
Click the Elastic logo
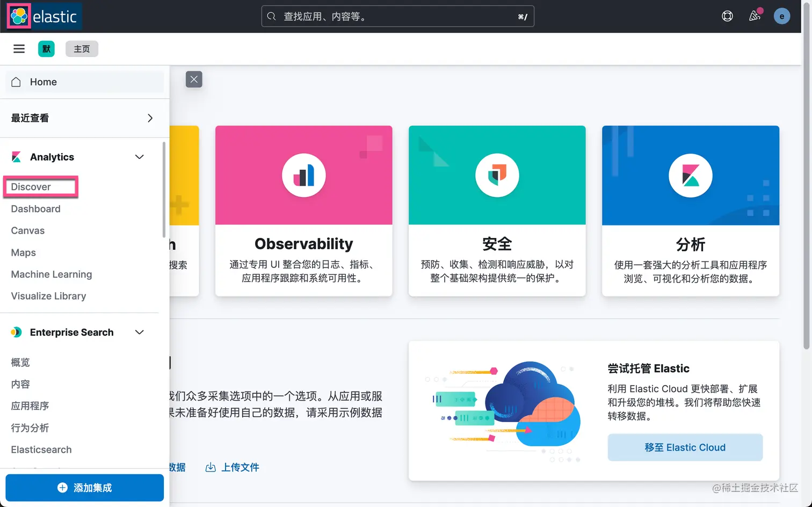tap(44, 16)
